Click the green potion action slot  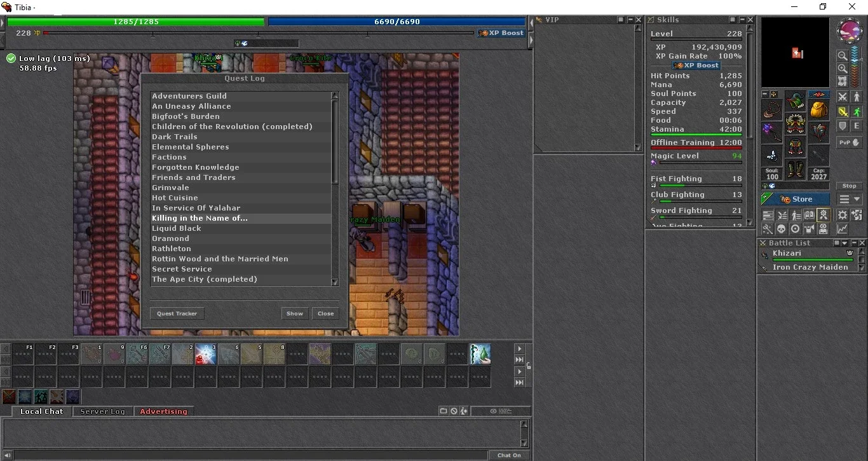tap(480, 354)
